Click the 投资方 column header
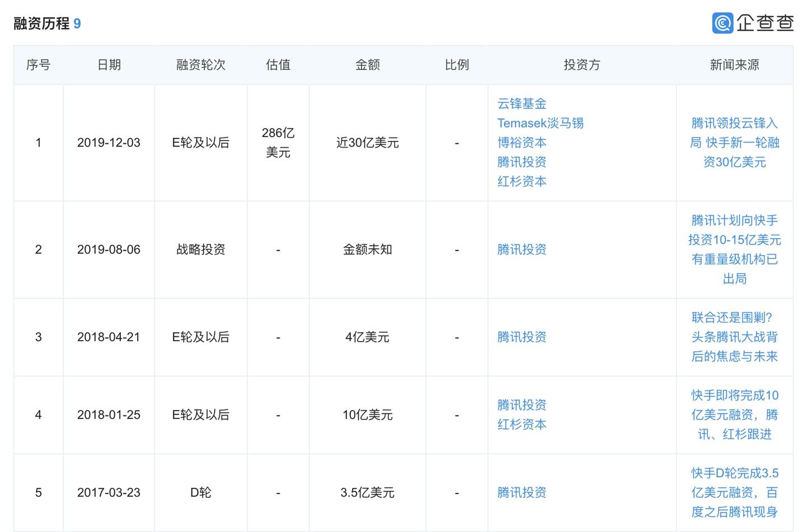The height and width of the screenshot is (532, 806). [582, 65]
